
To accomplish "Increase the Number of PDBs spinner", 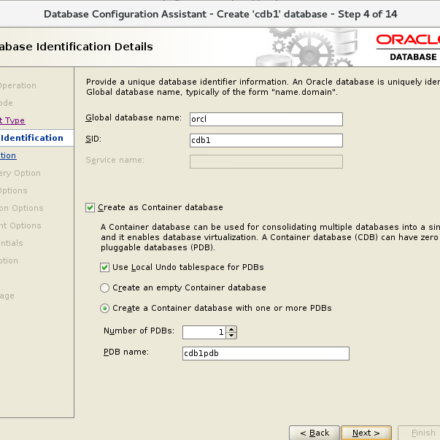I will click(231, 329).
